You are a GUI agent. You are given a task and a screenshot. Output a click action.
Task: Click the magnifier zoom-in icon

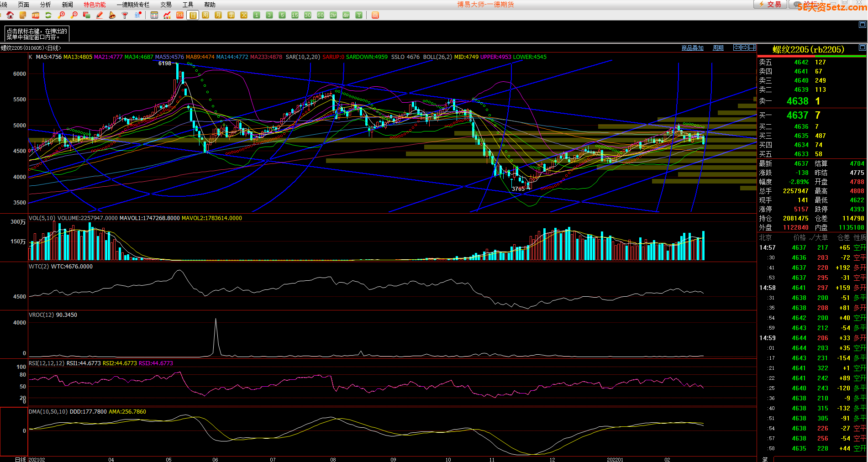pyautogui.click(x=61, y=15)
